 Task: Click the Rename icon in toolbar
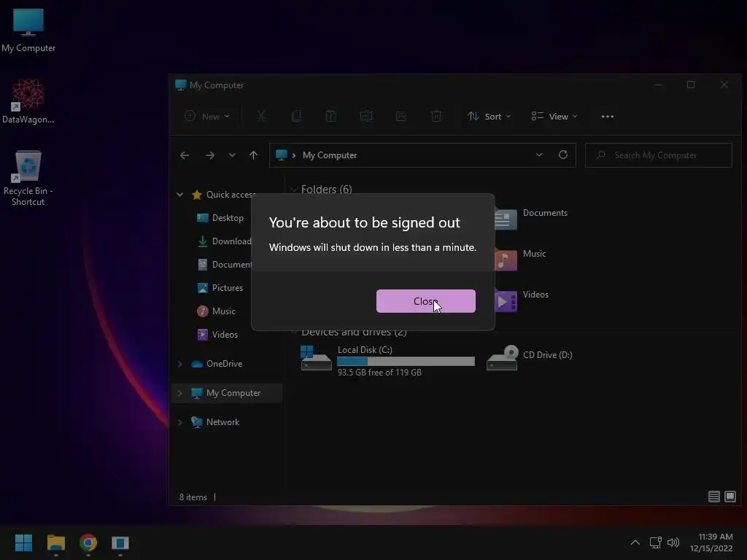[366, 116]
